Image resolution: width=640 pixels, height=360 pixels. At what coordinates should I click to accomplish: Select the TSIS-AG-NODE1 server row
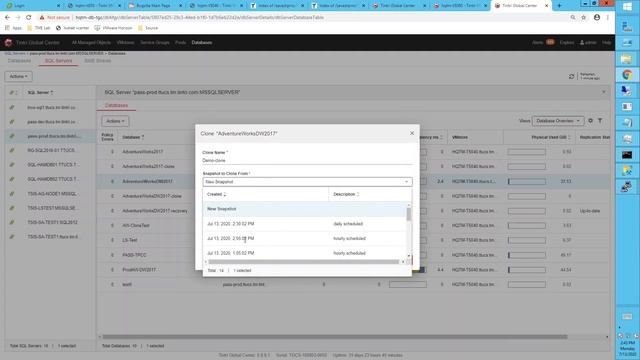coord(50,194)
